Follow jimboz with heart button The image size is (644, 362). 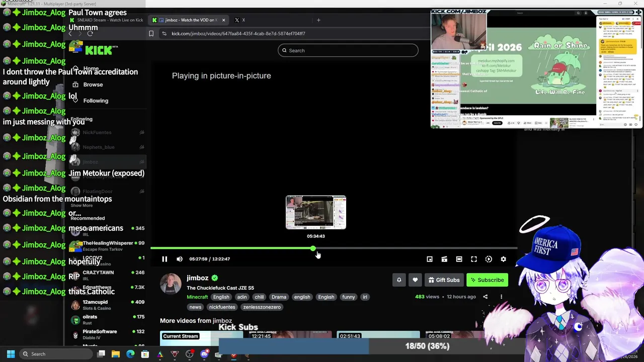point(415,280)
